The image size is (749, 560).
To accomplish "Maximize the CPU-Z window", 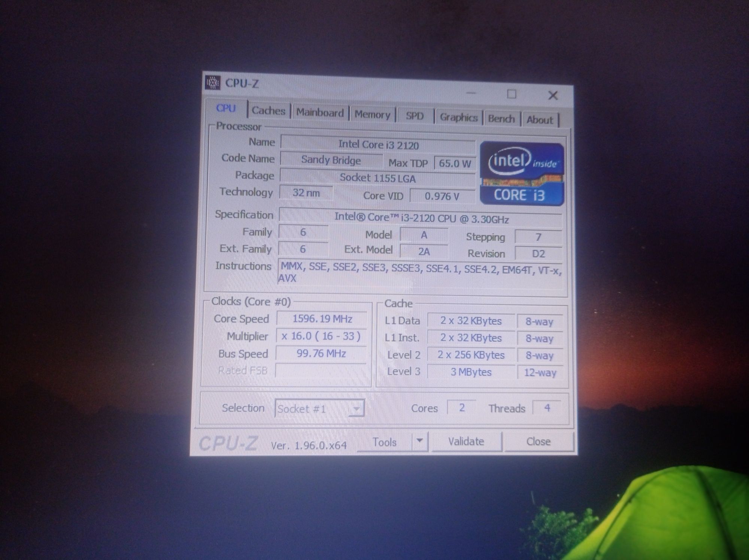I will (x=512, y=94).
